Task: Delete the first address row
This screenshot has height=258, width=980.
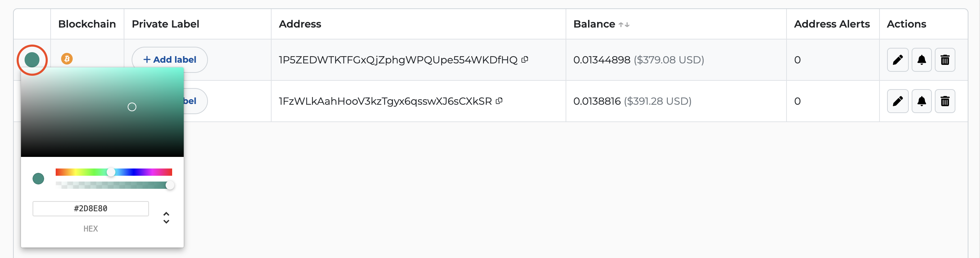Action: (x=945, y=60)
